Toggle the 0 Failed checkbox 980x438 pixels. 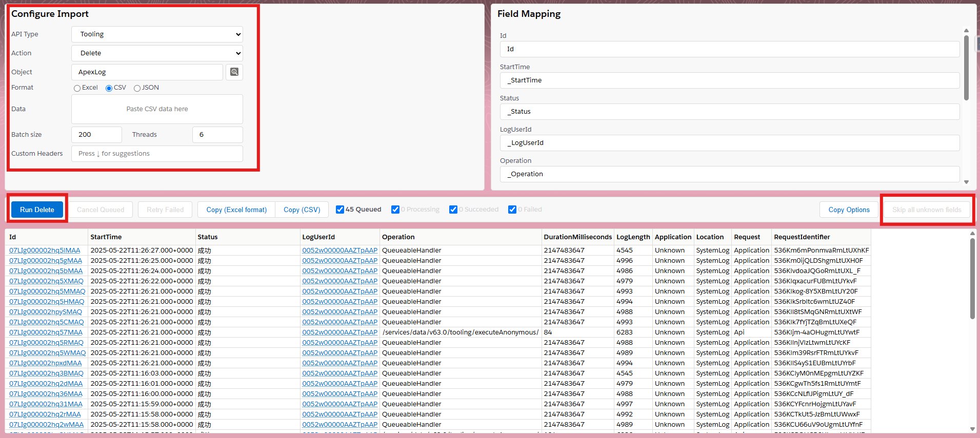point(512,210)
